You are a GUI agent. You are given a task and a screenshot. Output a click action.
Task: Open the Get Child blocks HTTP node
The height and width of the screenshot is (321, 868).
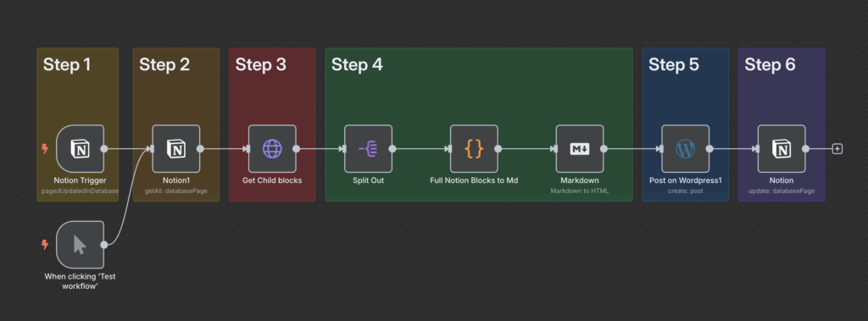click(x=272, y=148)
